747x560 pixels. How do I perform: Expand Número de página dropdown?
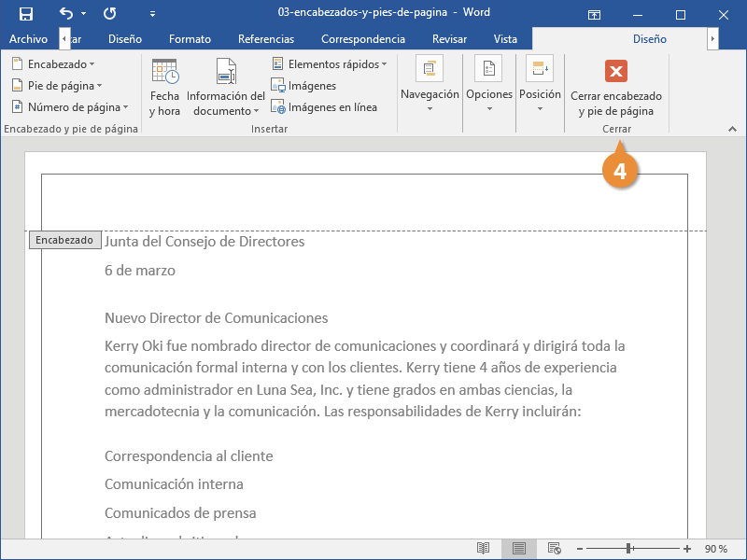point(66,107)
